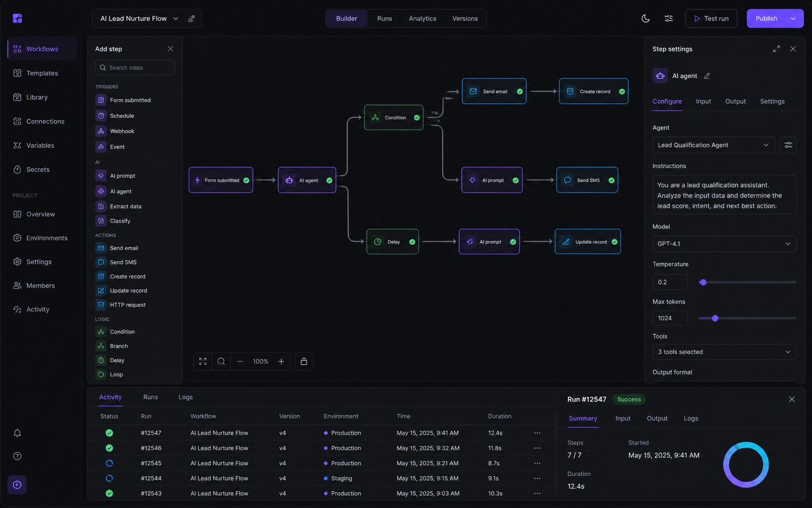The image size is (812, 508).
Task: Adjust the Max tokens slider handle
Action: (715, 319)
